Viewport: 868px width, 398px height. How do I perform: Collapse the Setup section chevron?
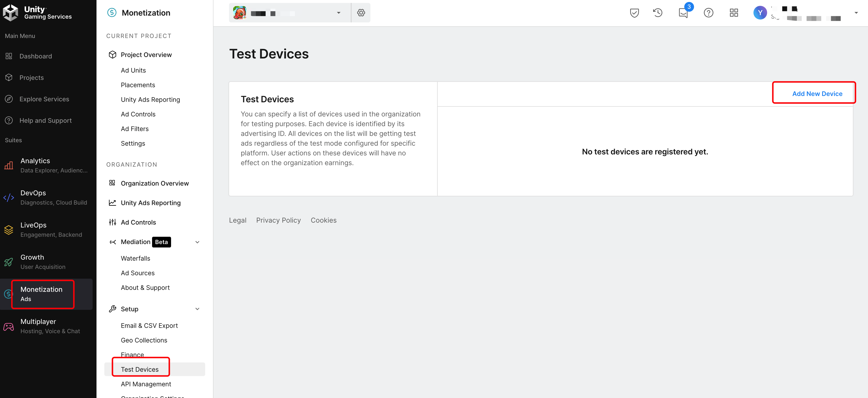(x=197, y=309)
